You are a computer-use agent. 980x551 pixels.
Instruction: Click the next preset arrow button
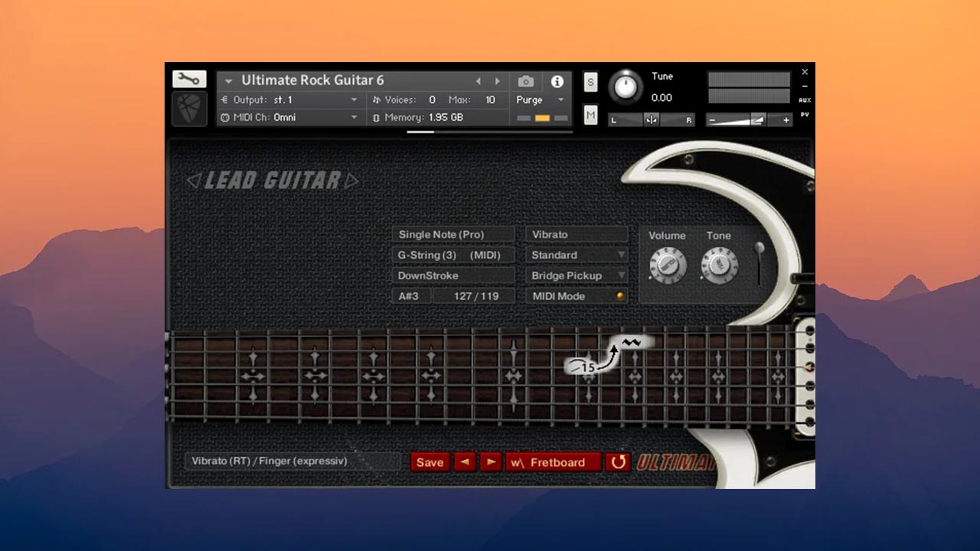[490, 462]
